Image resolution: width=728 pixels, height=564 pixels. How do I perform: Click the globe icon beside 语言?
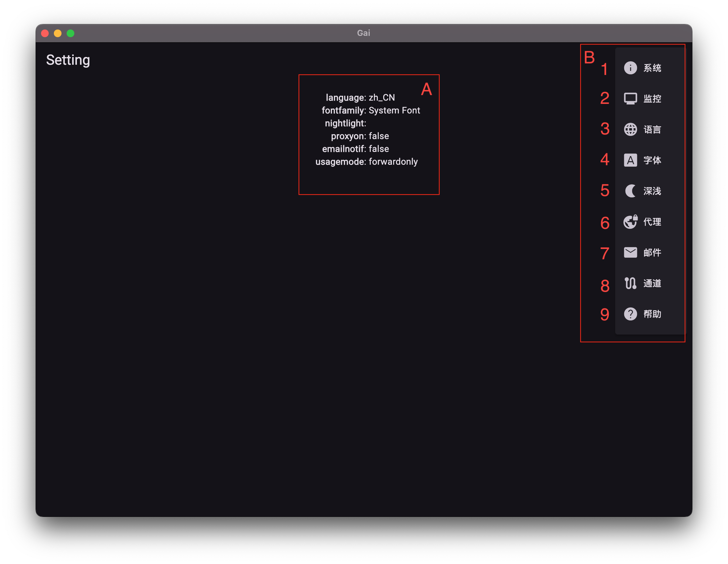pos(630,129)
